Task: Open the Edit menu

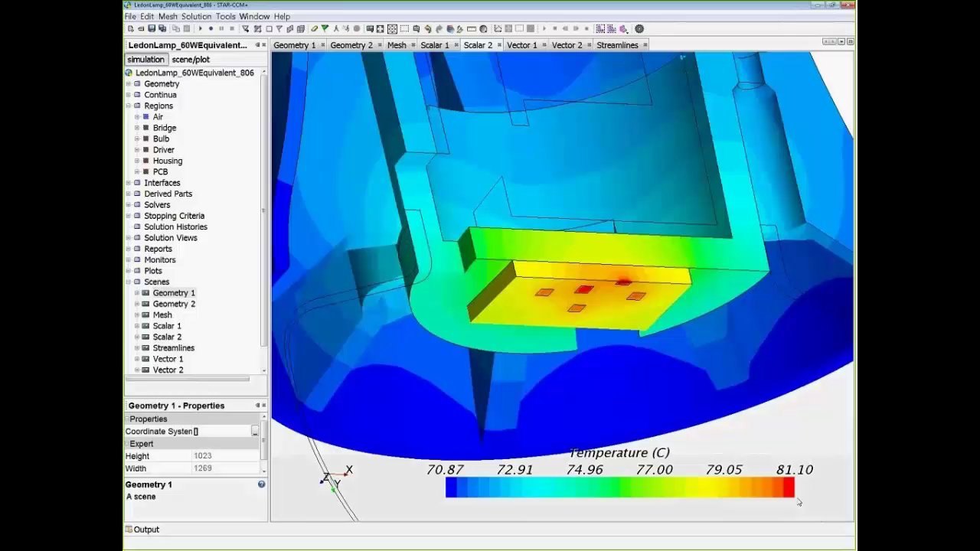Action: (147, 16)
